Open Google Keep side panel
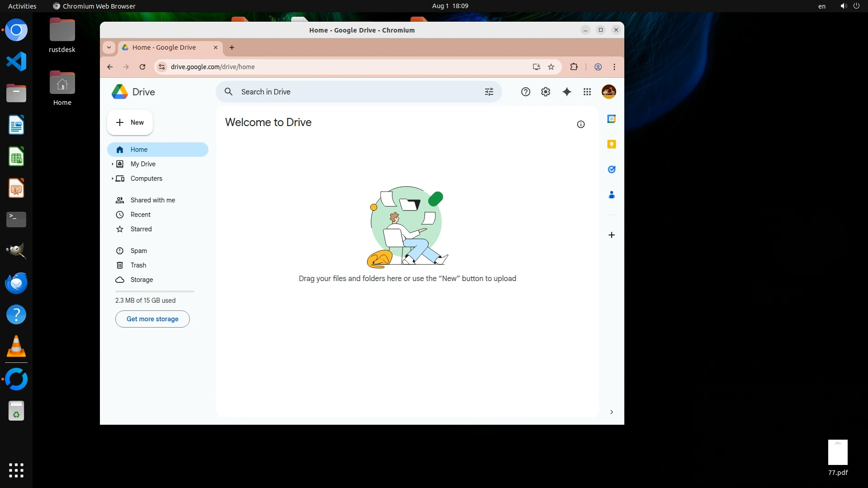868x488 pixels. pos(611,144)
